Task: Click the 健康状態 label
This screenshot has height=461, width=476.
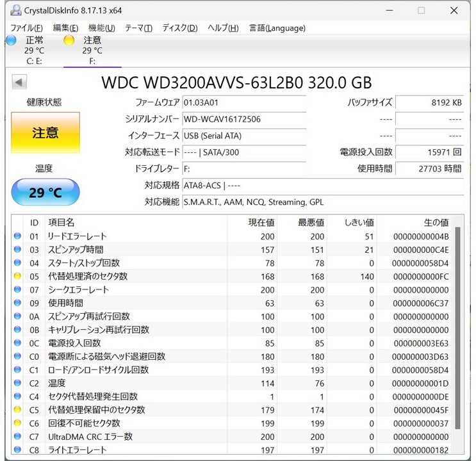Action: [x=44, y=102]
